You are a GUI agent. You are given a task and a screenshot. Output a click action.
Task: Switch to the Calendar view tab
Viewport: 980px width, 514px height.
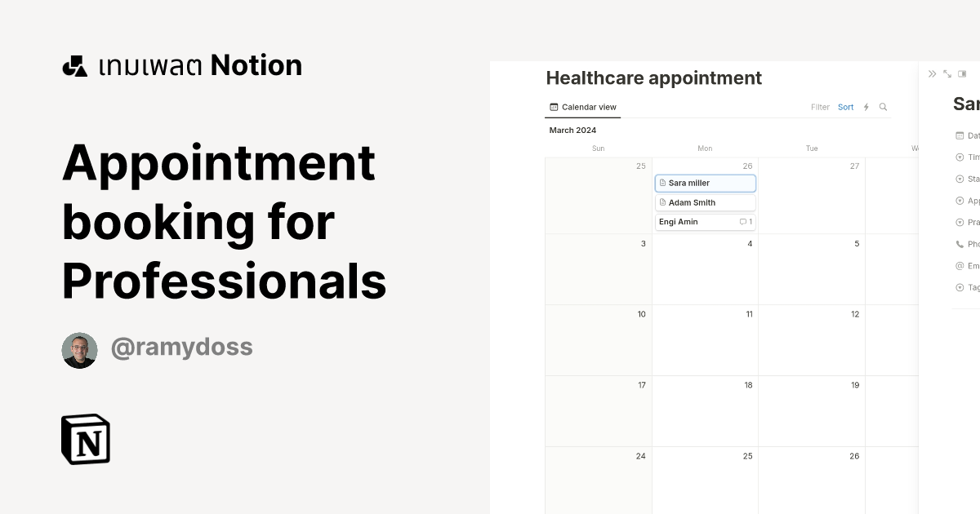pos(582,107)
